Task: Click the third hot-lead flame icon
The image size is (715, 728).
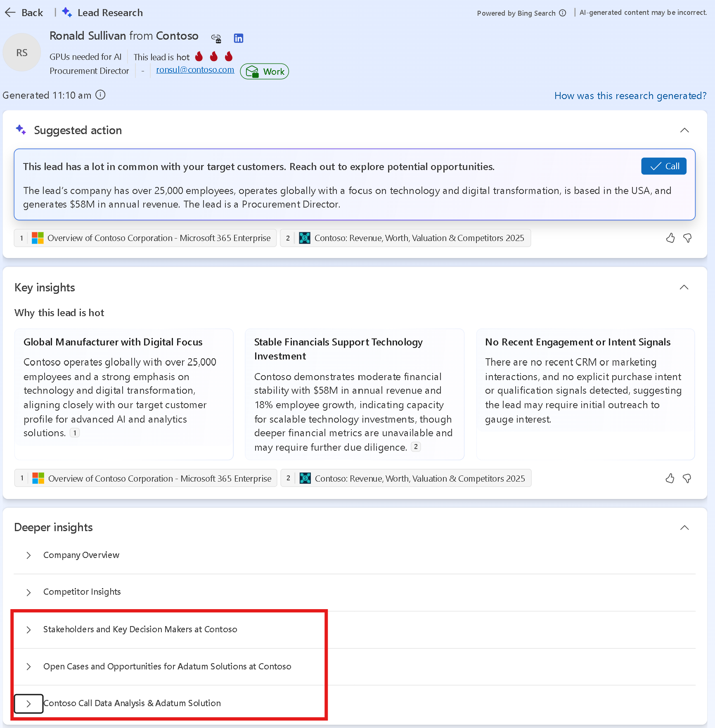Action: pos(229,56)
